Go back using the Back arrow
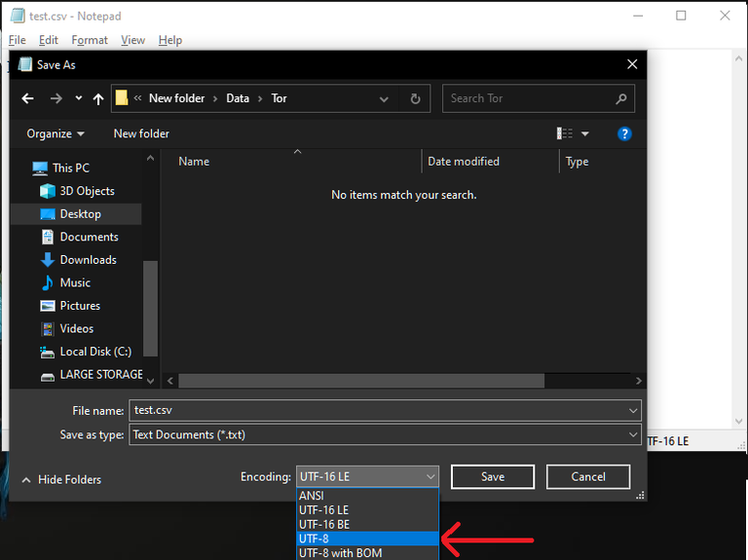Screen dimensions: 748x560 (27, 98)
